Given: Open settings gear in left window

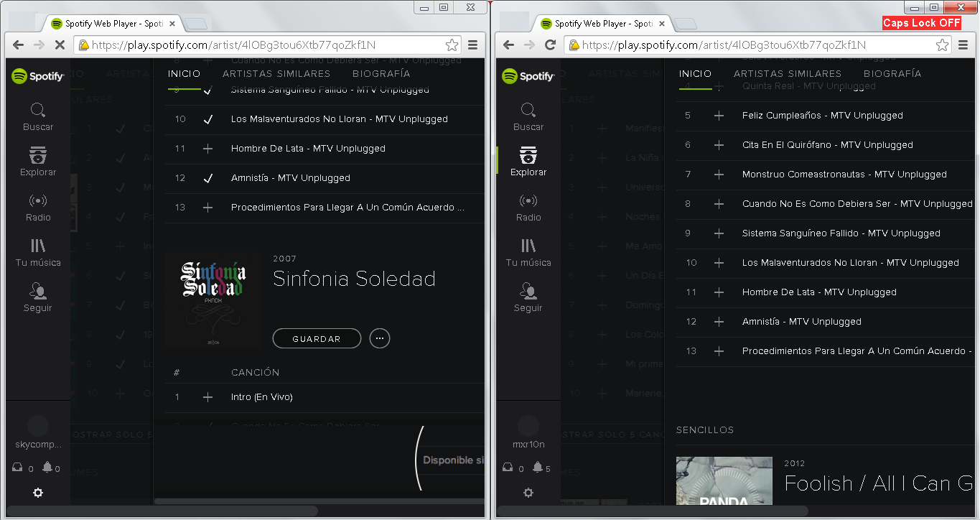Looking at the screenshot, I should click(x=38, y=493).
